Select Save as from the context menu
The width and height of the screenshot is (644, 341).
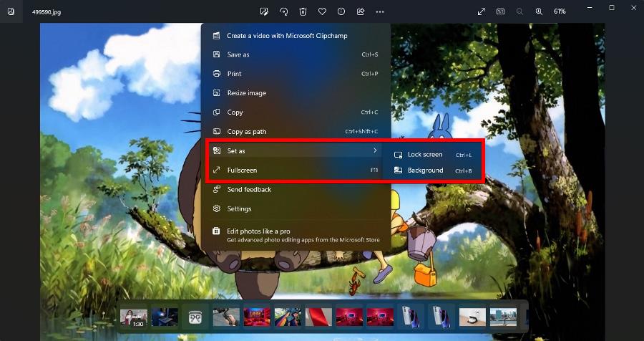[x=296, y=54]
